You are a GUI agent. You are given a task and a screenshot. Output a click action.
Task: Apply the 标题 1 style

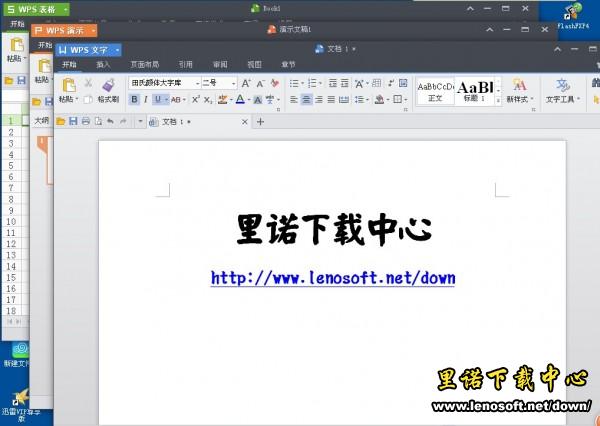click(x=475, y=91)
